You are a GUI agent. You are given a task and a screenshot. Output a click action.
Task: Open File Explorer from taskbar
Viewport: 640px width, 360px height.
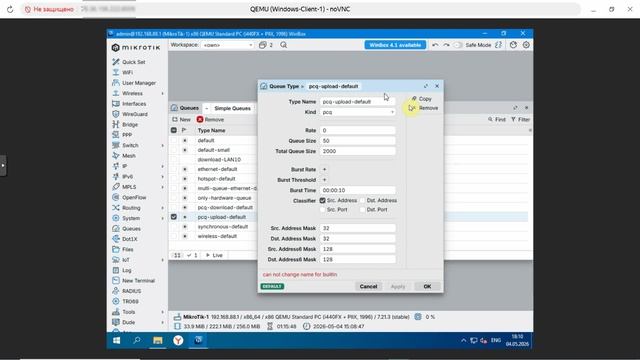click(x=158, y=340)
